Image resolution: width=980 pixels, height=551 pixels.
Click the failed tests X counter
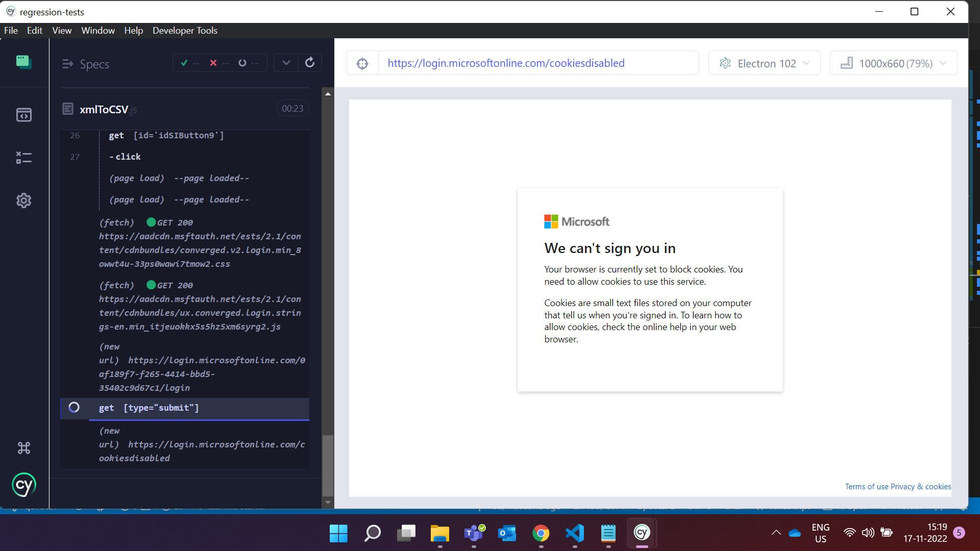pos(220,63)
